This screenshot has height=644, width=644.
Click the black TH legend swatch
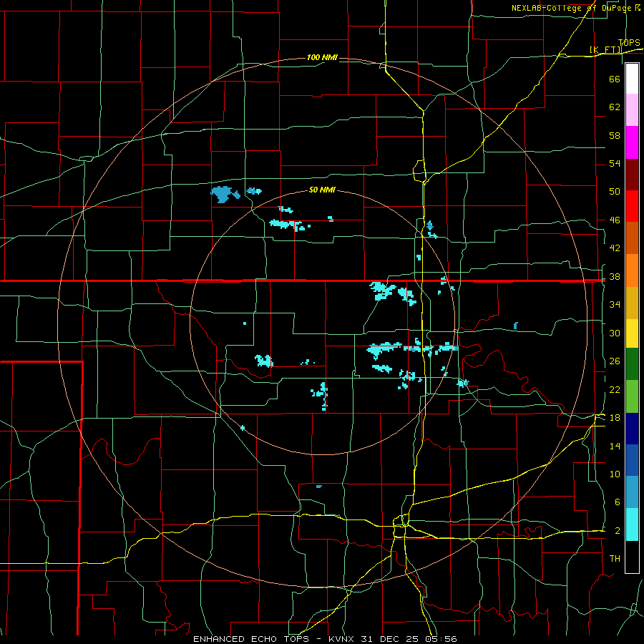pos(632,557)
